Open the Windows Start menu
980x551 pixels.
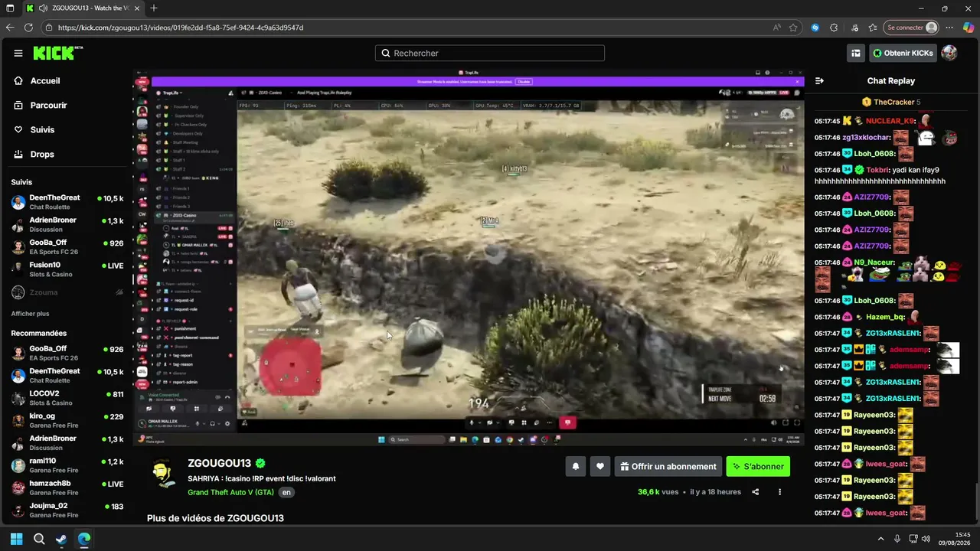pos(16,539)
